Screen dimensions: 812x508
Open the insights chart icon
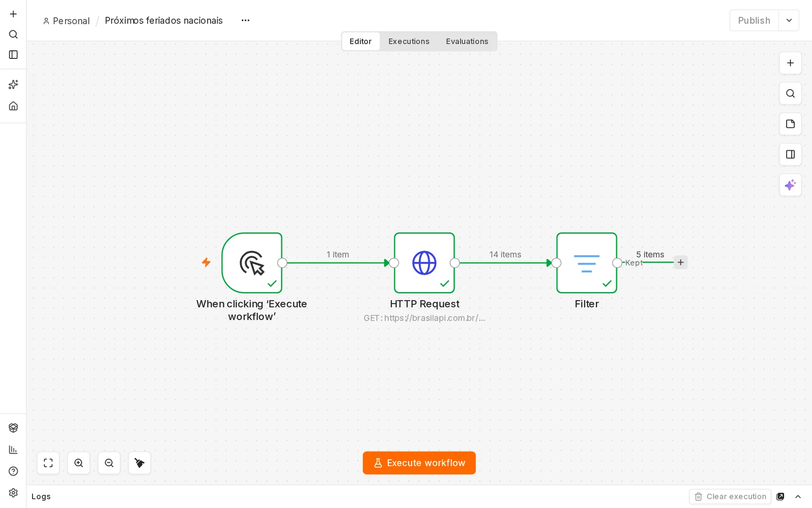(x=13, y=450)
